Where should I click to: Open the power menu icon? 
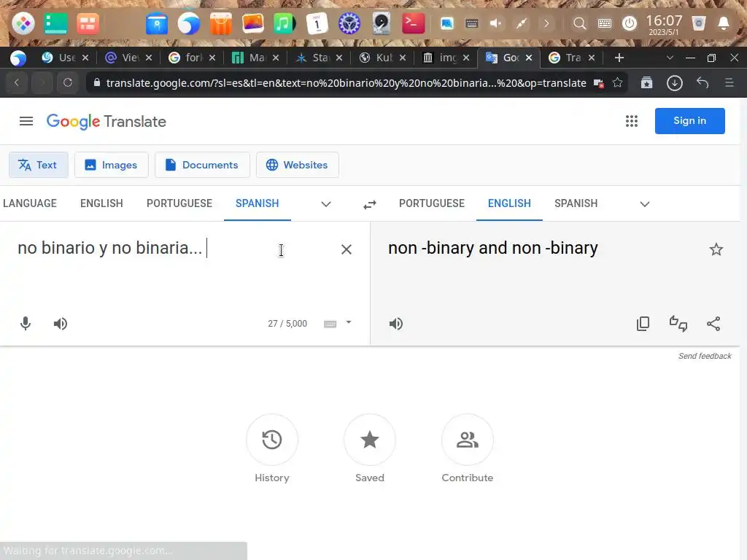coord(630,23)
